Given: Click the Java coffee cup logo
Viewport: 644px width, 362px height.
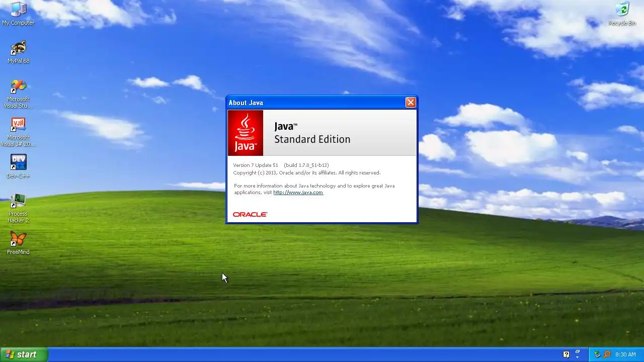Looking at the screenshot, I should click(x=246, y=133).
